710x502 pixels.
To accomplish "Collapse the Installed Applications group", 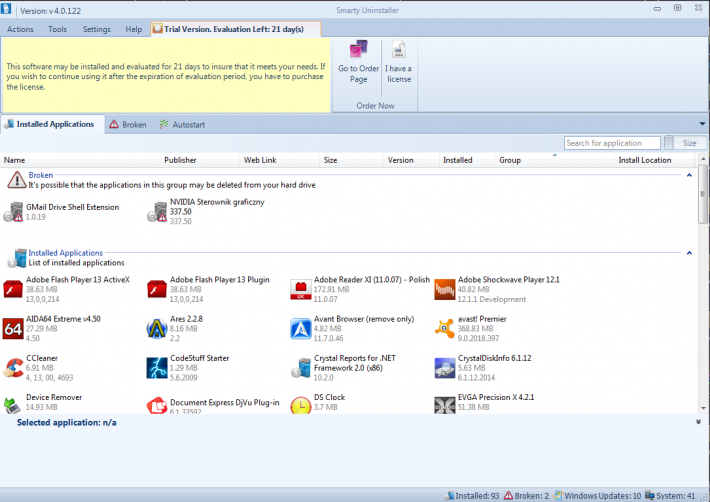I will pos(689,253).
